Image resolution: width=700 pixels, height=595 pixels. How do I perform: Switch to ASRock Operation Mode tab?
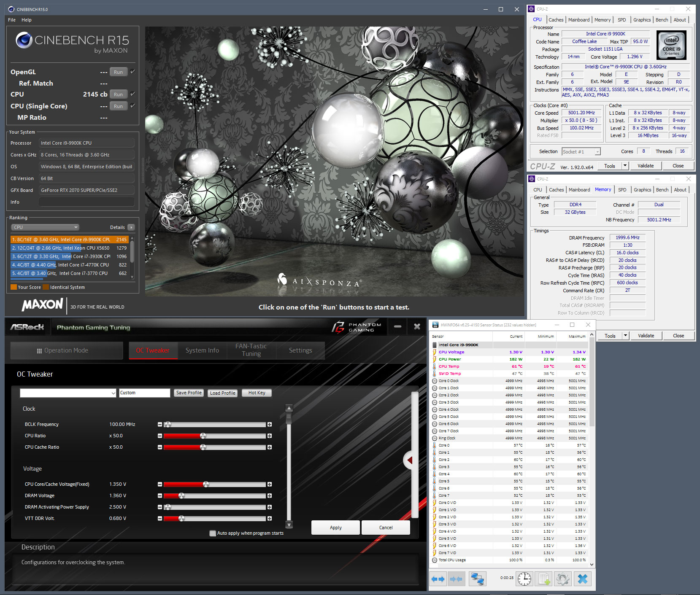[x=67, y=350]
